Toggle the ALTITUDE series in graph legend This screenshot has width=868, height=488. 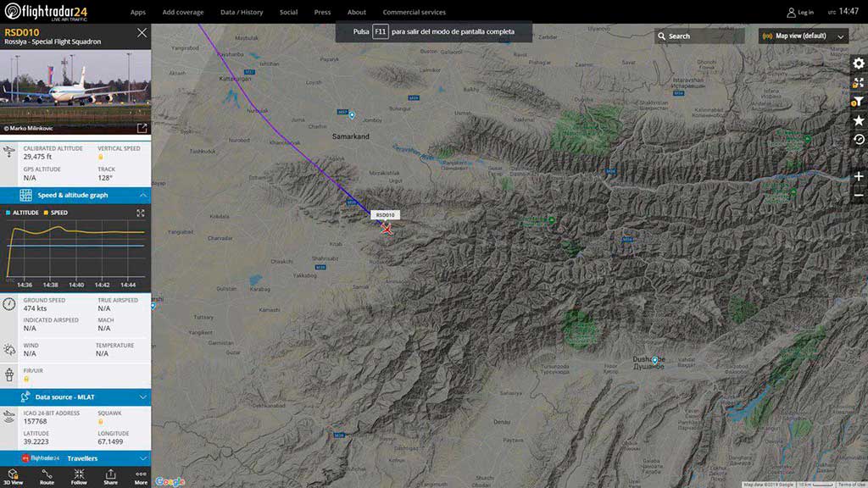[x=22, y=213]
